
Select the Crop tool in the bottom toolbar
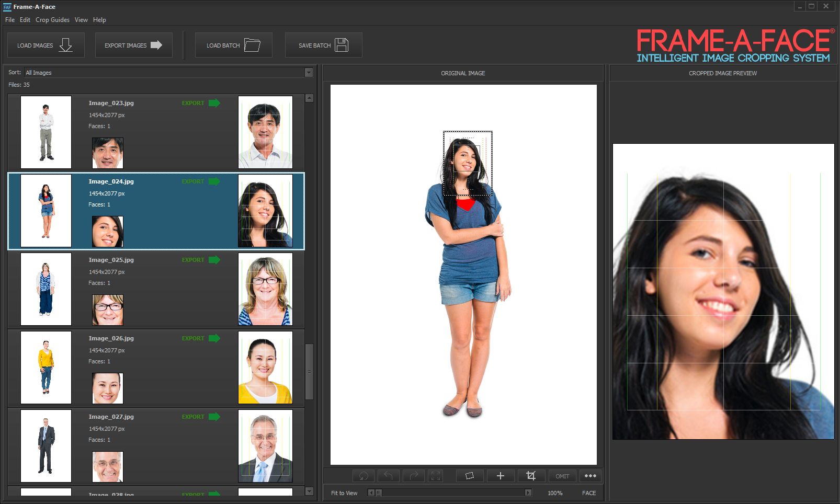[531, 476]
